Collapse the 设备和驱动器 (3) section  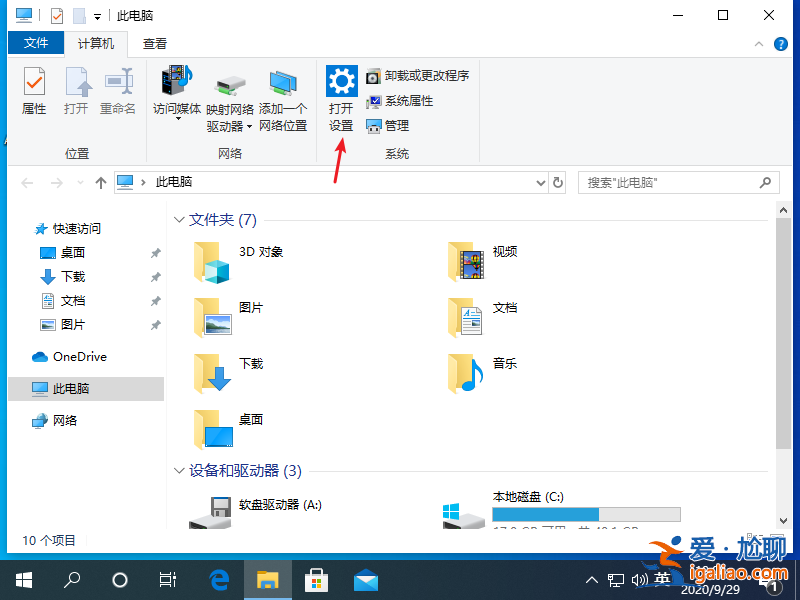coord(179,471)
